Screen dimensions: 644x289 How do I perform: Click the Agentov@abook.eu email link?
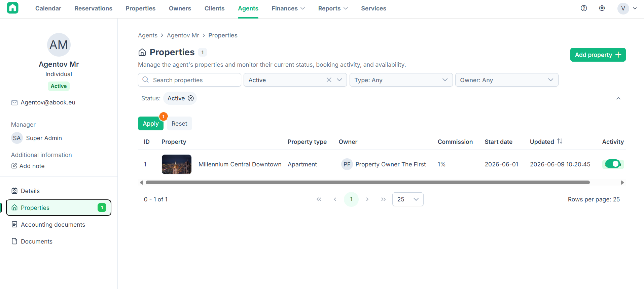point(48,102)
